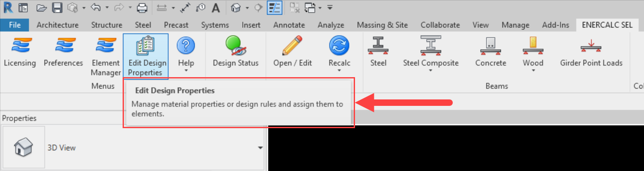Select the Steel beam tool
This screenshot has height=171, width=644.
pos(378,51)
